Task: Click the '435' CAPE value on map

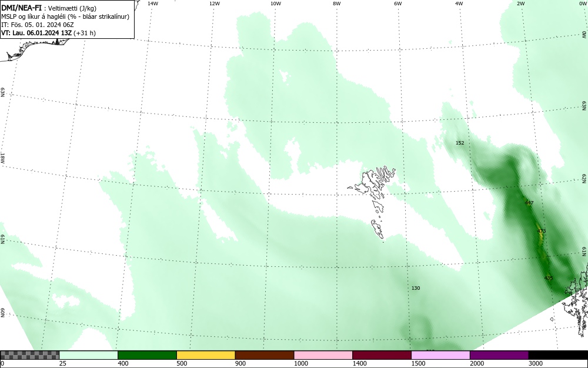Action: (548, 278)
